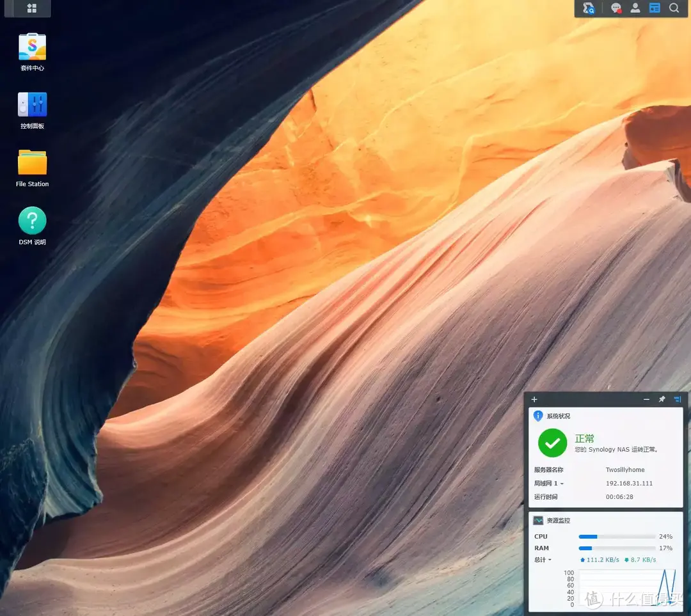Click the 服务器名称 label

click(x=549, y=470)
